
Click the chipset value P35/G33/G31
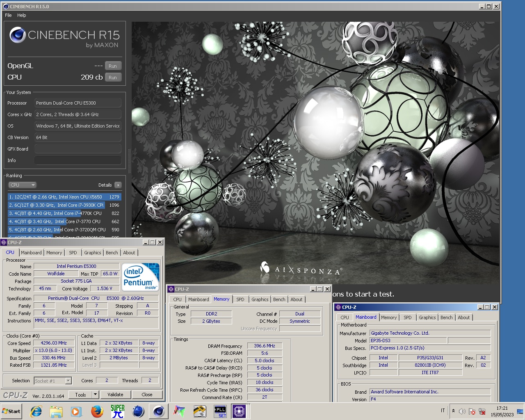tap(430, 358)
